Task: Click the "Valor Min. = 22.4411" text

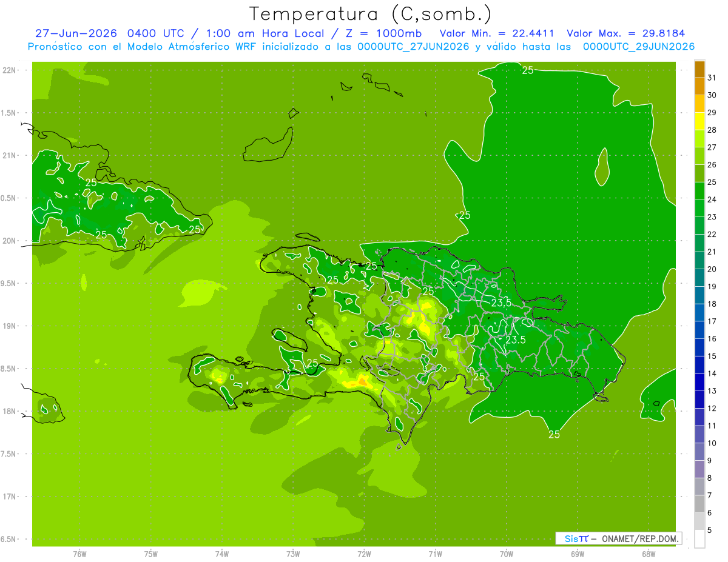Action: (x=496, y=33)
